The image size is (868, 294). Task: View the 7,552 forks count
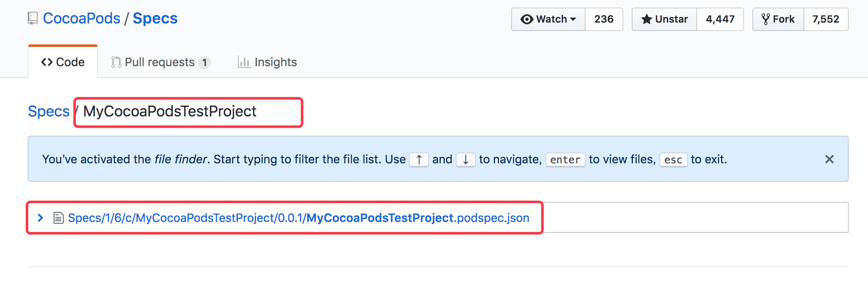point(825,19)
